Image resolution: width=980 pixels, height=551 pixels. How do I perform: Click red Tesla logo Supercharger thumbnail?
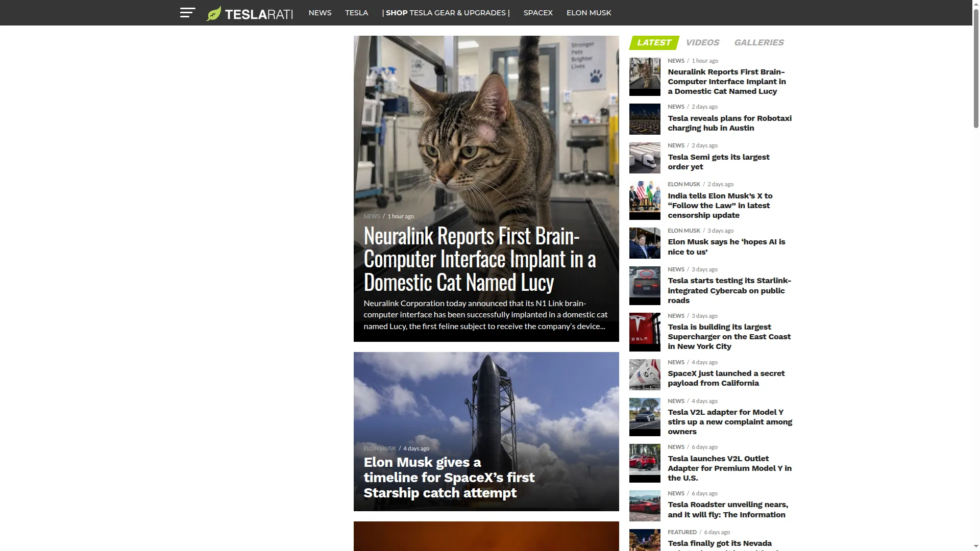645,332
